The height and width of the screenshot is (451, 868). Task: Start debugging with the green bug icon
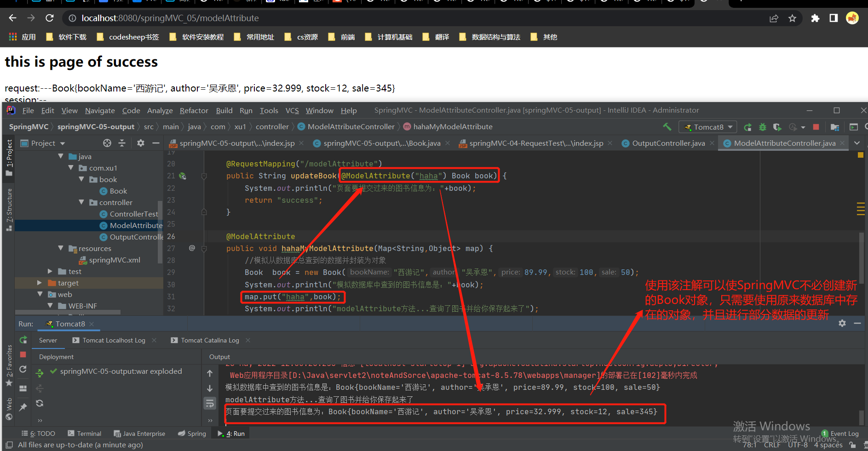[x=763, y=127]
